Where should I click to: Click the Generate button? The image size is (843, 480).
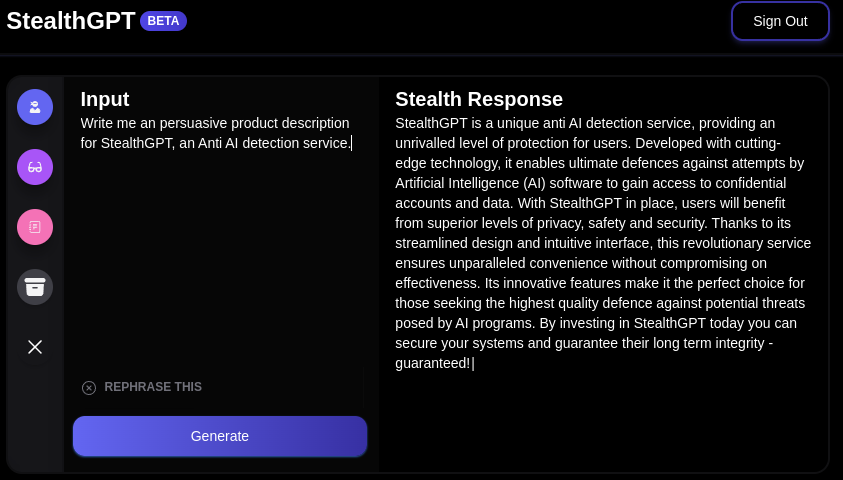click(x=220, y=436)
